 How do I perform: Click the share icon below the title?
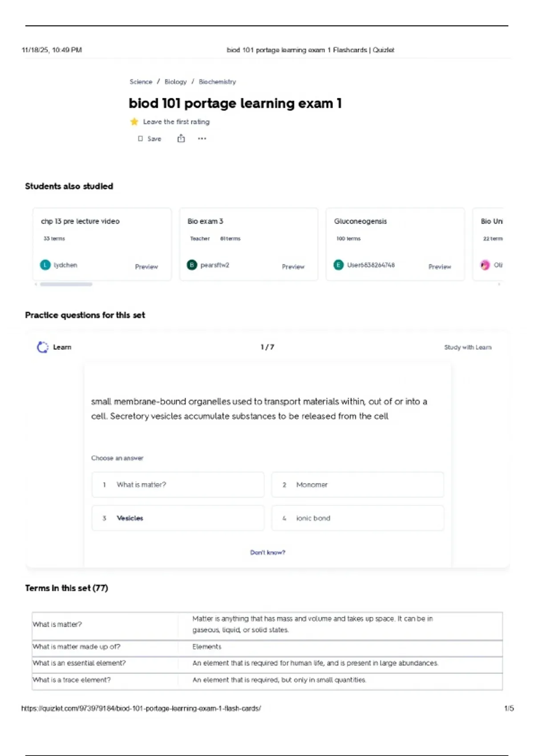tap(181, 139)
